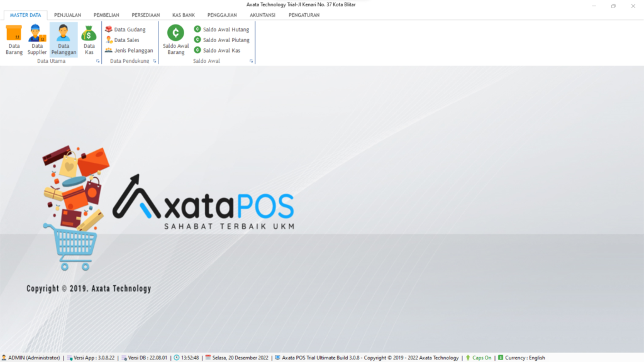Open Data Barang from the ribbon
The image size is (644, 362).
click(14, 40)
